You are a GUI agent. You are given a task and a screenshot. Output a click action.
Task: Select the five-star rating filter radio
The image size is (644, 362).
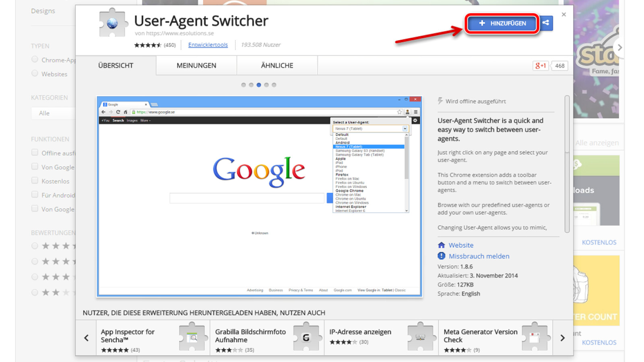(35, 246)
